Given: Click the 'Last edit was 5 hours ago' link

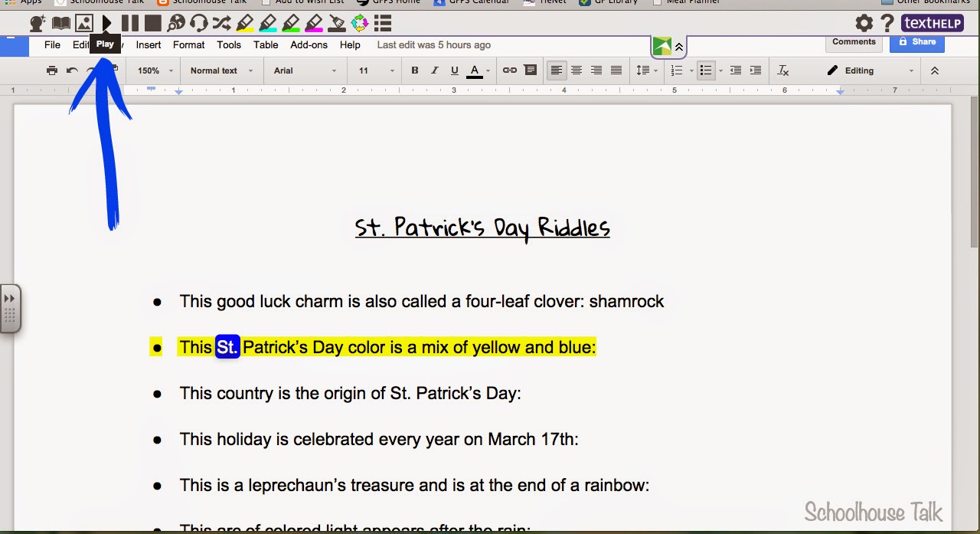Looking at the screenshot, I should pyautogui.click(x=434, y=45).
